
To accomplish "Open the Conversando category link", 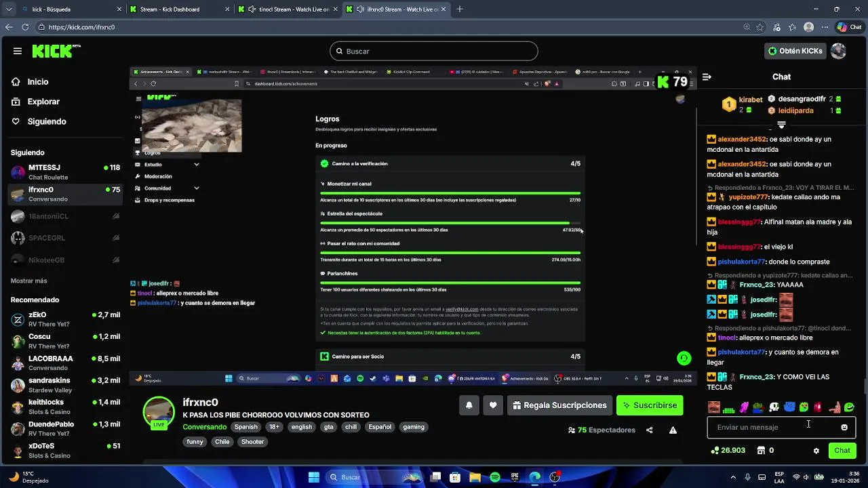I will tap(205, 427).
